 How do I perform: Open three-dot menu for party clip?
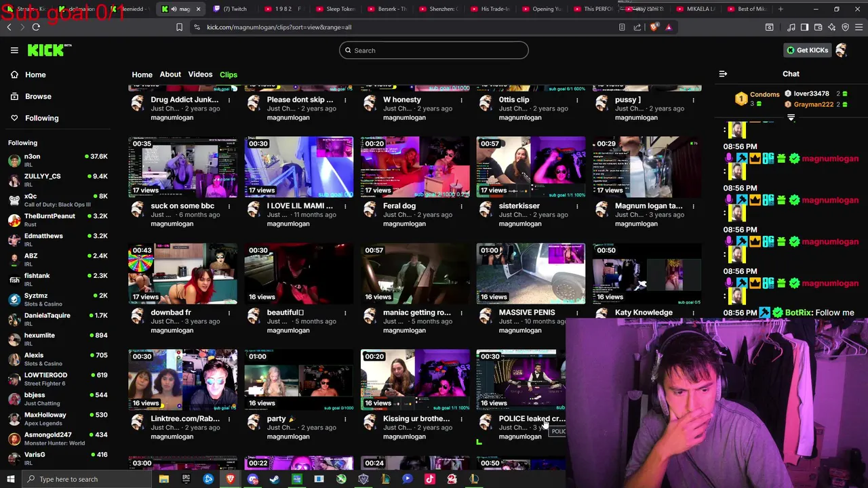tap(345, 420)
